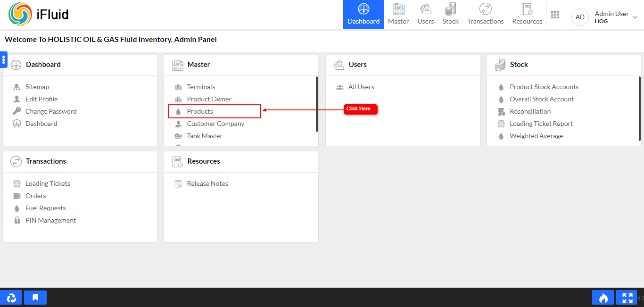Click the Products droplet icon

coord(178,112)
